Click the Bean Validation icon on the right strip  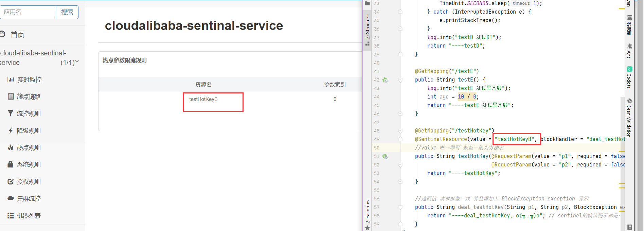[629, 101]
